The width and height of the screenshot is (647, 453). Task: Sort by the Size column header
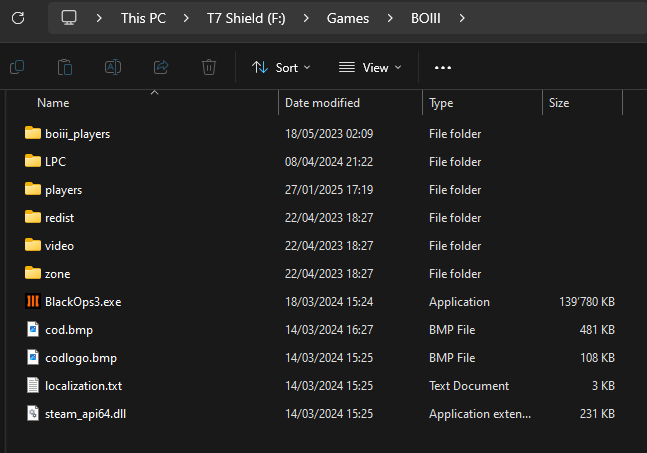[x=559, y=103]
